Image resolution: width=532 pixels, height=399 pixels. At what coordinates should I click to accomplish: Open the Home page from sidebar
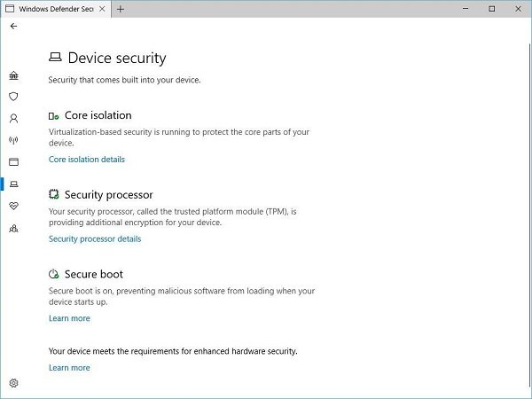(13, 75)
